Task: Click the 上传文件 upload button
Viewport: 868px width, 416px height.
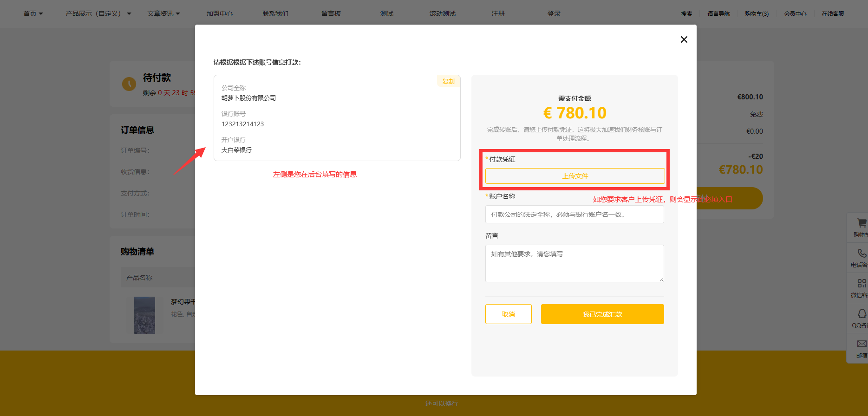Action: point(575,176)
